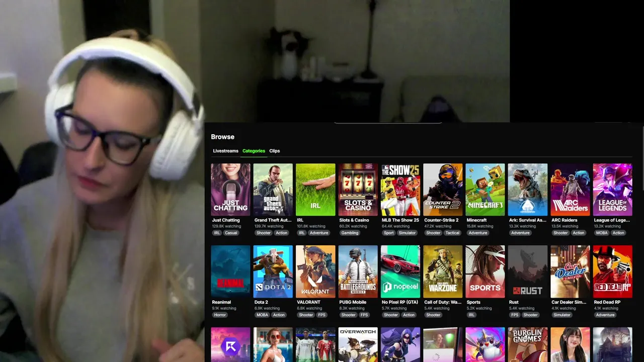Open the green IRL category cover

(315, 190)
